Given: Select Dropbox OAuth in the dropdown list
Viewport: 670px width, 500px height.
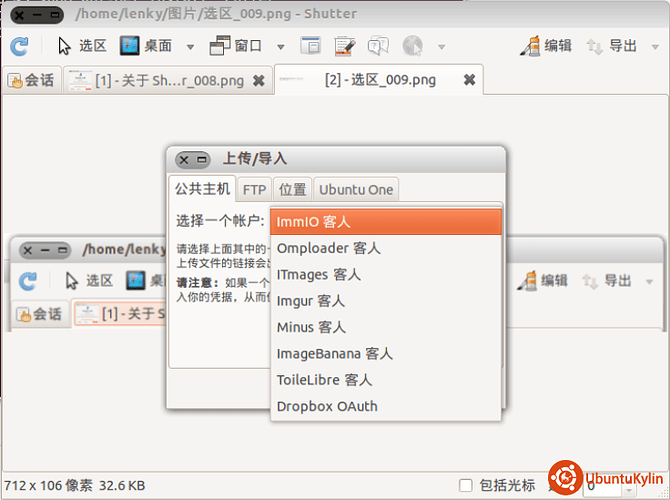Looking at the screenshot, I should (327, 406).
